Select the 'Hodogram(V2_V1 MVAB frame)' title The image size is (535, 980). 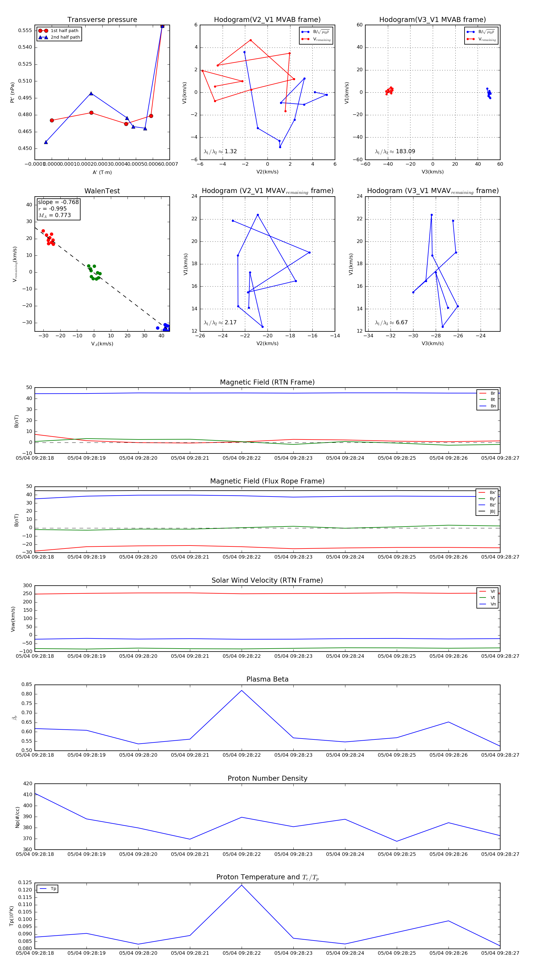tap(267, 20)
